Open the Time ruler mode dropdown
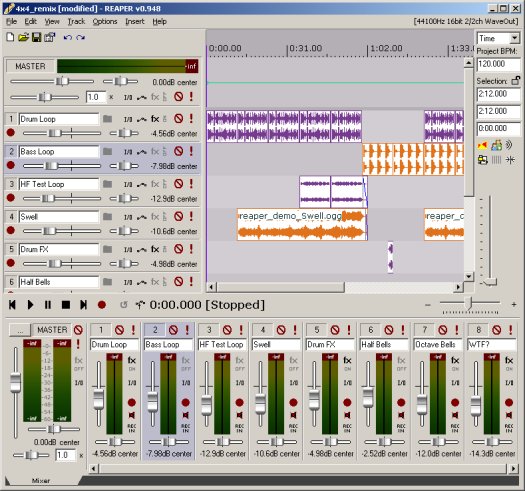This screenshot has width=525, height=491. 515,38
